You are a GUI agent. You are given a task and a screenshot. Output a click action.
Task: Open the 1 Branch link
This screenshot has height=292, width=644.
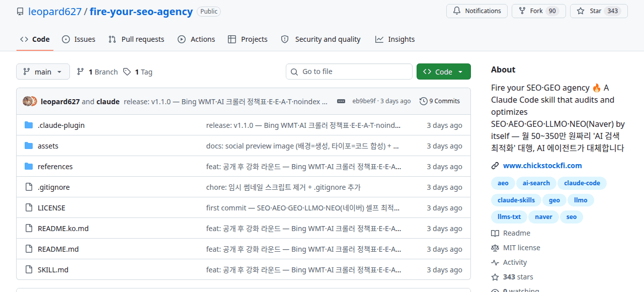[97, 72]
